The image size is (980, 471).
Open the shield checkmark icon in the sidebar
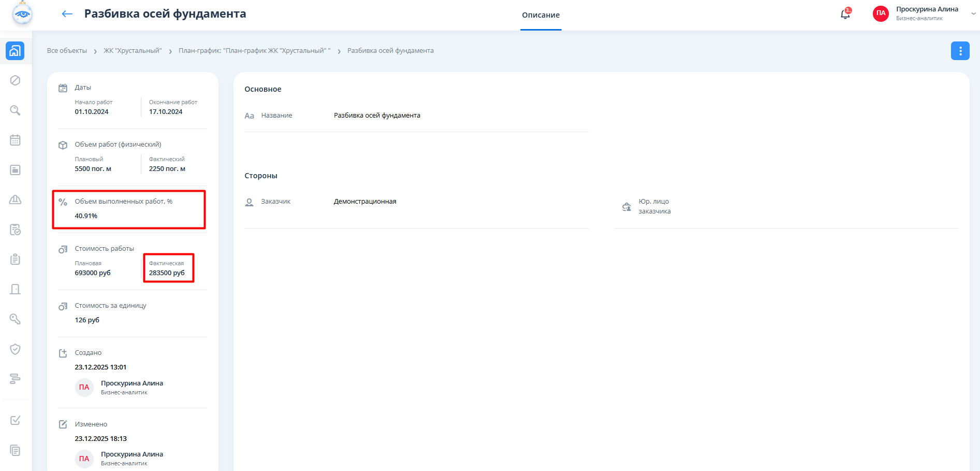click(x=16, y=349)
